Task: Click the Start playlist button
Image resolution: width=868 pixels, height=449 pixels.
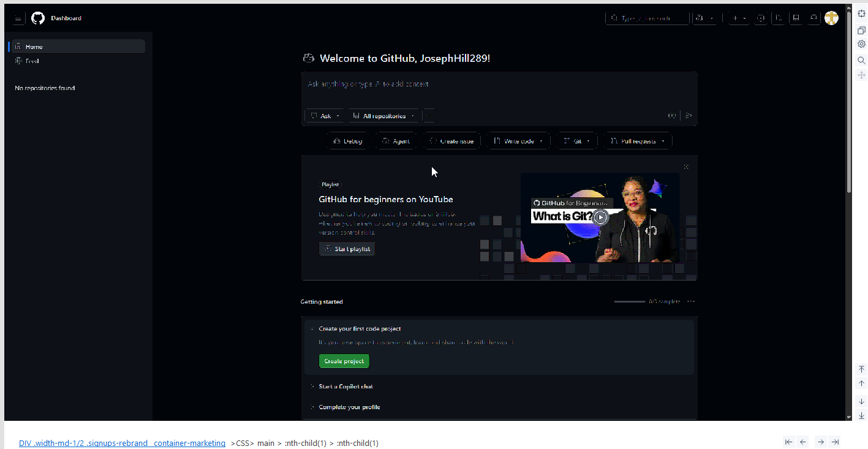Action: click(347, 249)
